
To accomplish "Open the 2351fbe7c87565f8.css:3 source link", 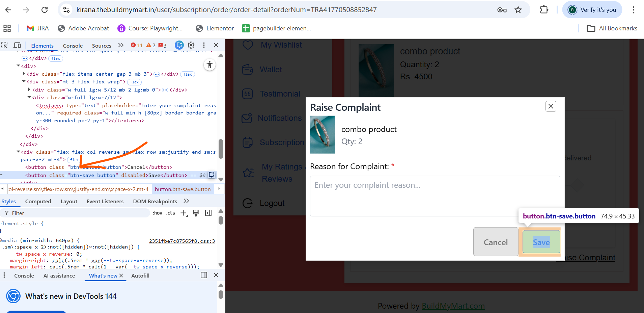I will (x=182, y=241).
